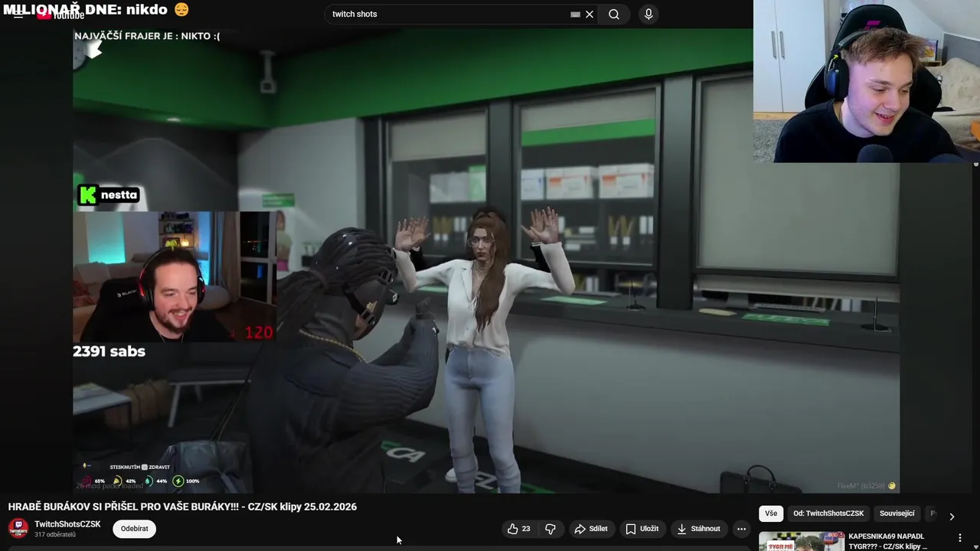
Task: Download the video via Stáhnout
Action: click(697, 529)
